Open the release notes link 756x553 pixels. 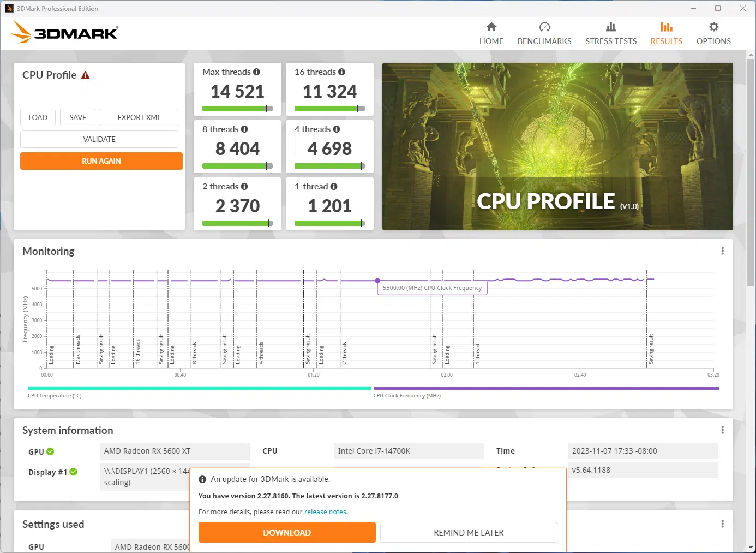tap(326, 512)
